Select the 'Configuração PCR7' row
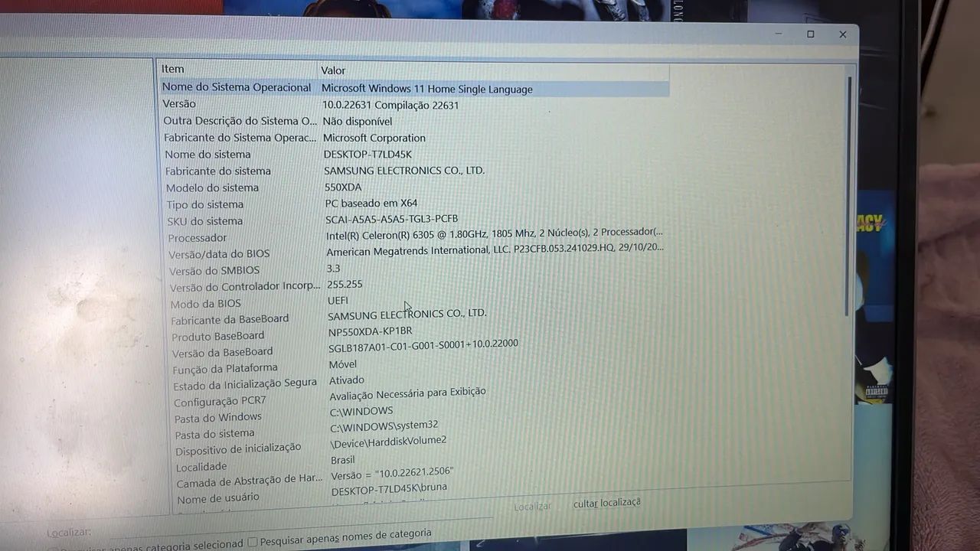This screenshot has width=980, height=551. pos(220,402)
